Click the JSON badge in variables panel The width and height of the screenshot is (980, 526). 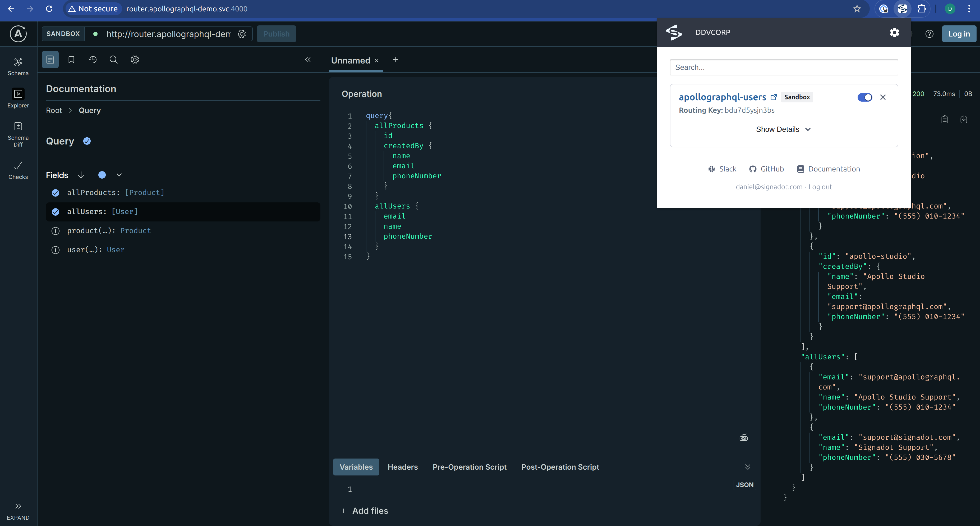click(x=744, y=485)
